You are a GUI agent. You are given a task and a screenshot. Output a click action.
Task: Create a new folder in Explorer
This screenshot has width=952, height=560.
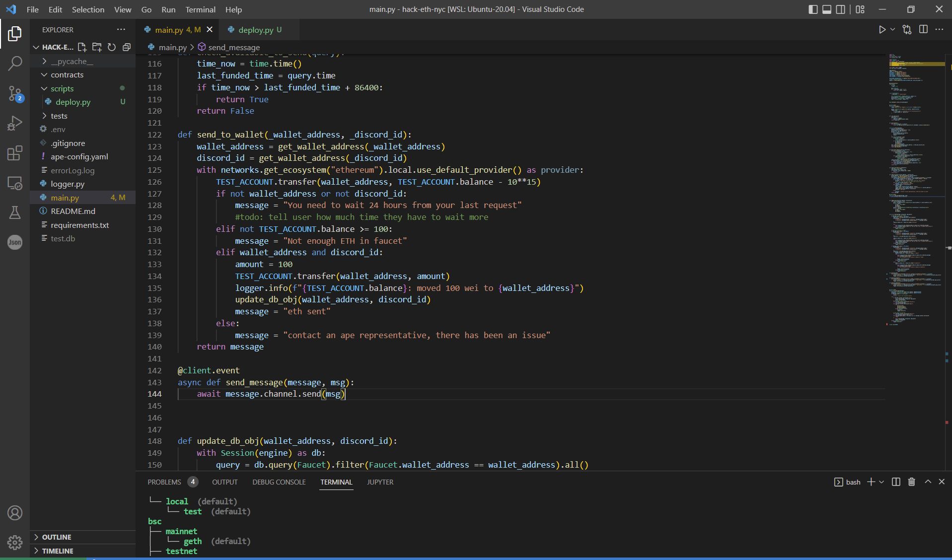97,47
